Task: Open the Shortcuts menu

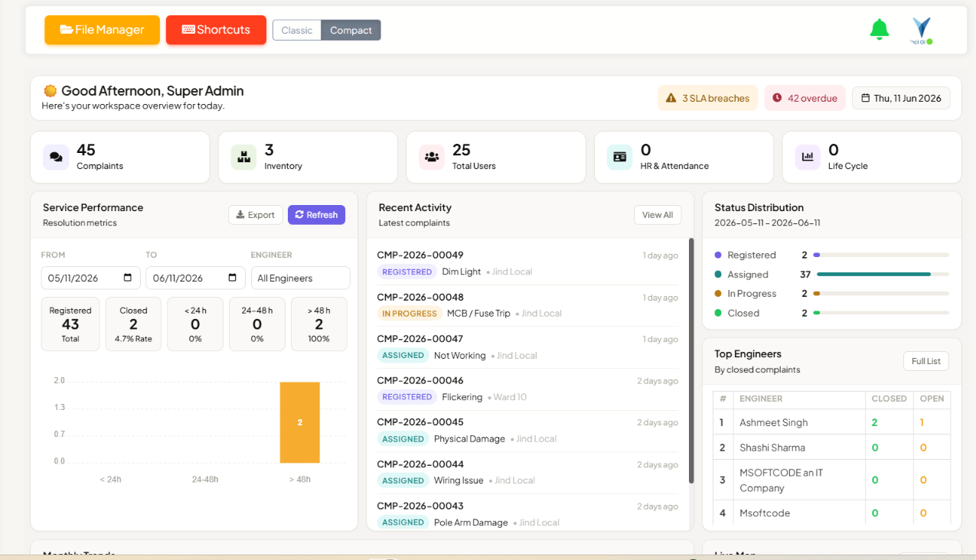Action: 216,30
